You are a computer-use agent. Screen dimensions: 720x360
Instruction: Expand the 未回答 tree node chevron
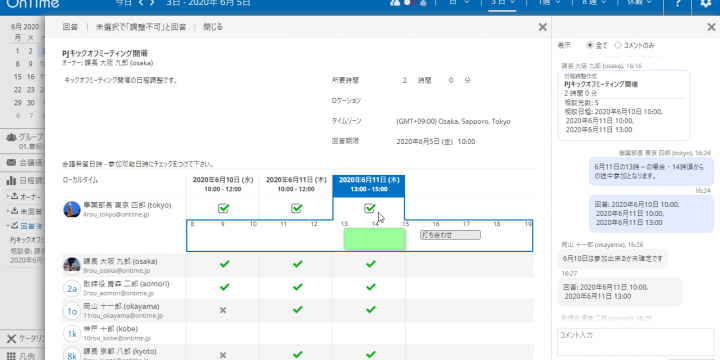[8, 212]
